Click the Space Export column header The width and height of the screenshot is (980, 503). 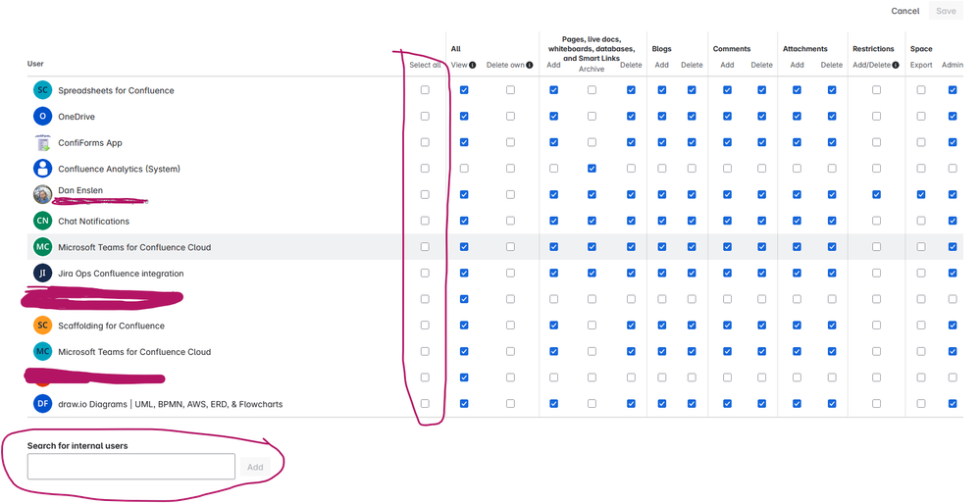[x=921, y=65]
